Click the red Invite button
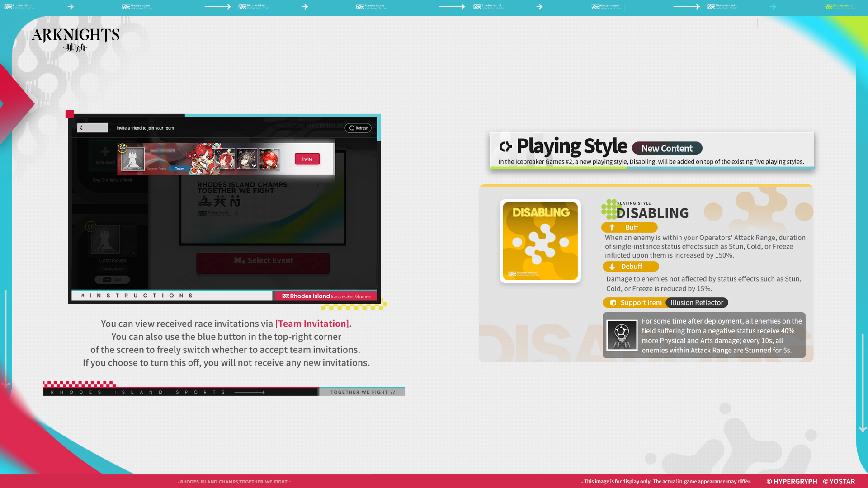Image resolution: width=868 pixels, height=488 pixels. 307,159
